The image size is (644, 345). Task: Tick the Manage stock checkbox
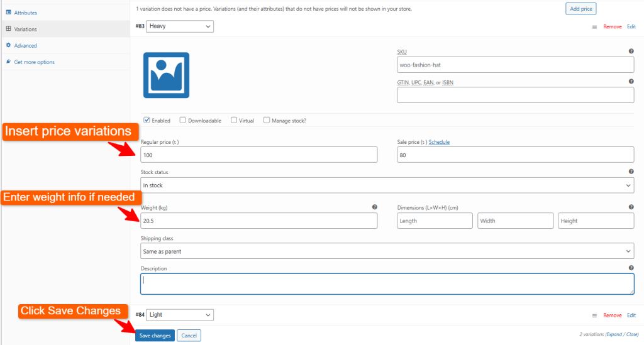click(x=267, y=120)
